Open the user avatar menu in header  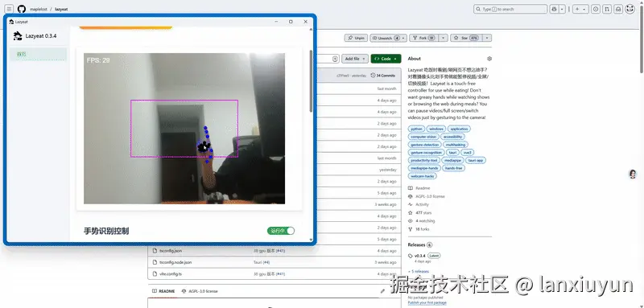coord(630,9)
